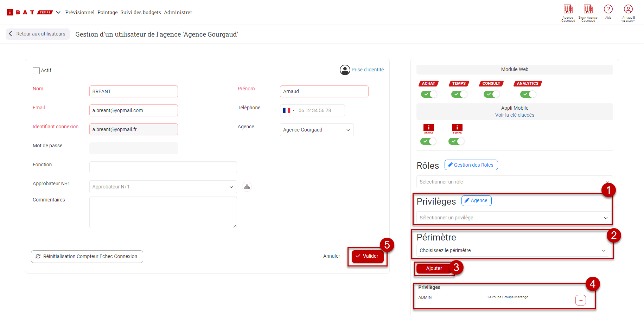The height and width of the screenshot is (315, 644).
Task: Click the user profile icon in header
Action: click(628, 9)
